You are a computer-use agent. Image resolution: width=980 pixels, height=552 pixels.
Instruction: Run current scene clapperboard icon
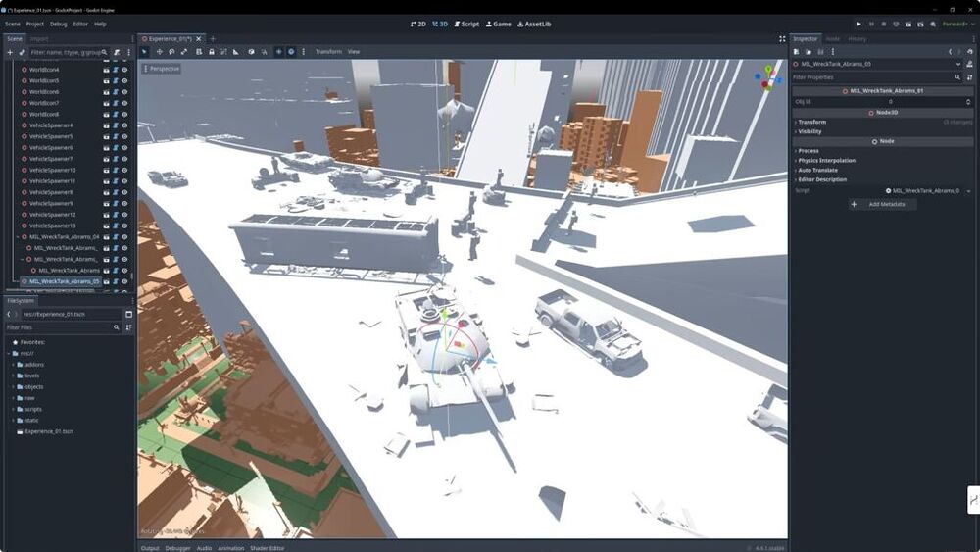908,24
